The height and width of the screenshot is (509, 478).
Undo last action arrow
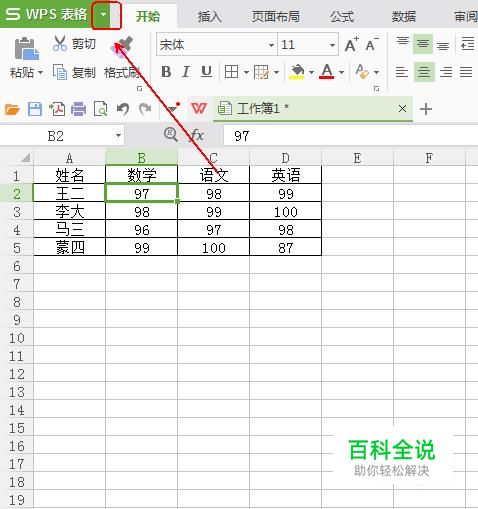coord(123,109)
